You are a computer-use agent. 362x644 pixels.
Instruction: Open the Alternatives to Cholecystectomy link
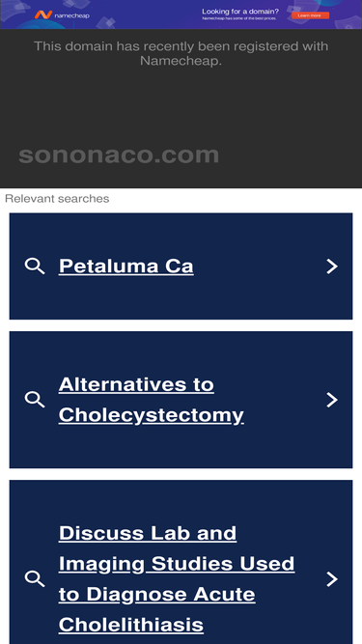point(152,400)
